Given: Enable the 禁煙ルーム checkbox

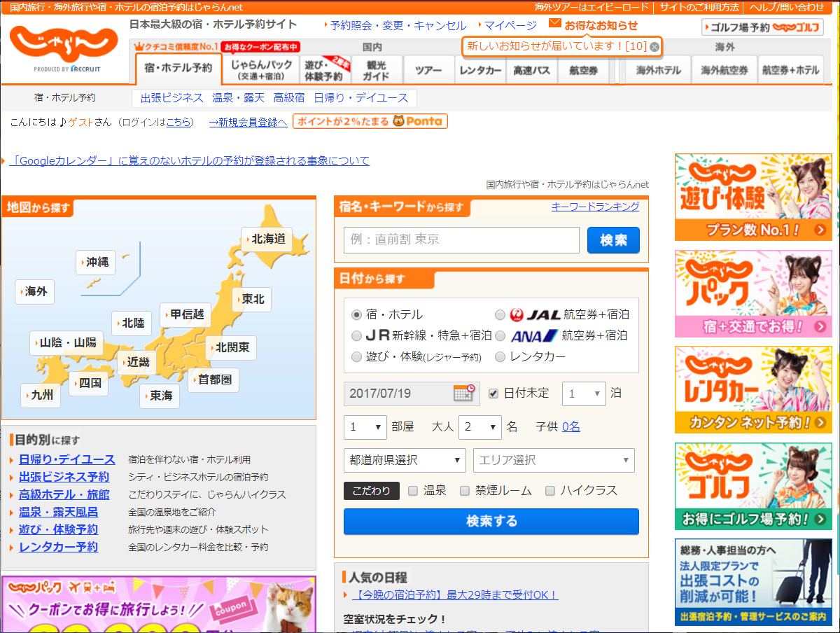Looking at the screenshot, I should point(465,491).
